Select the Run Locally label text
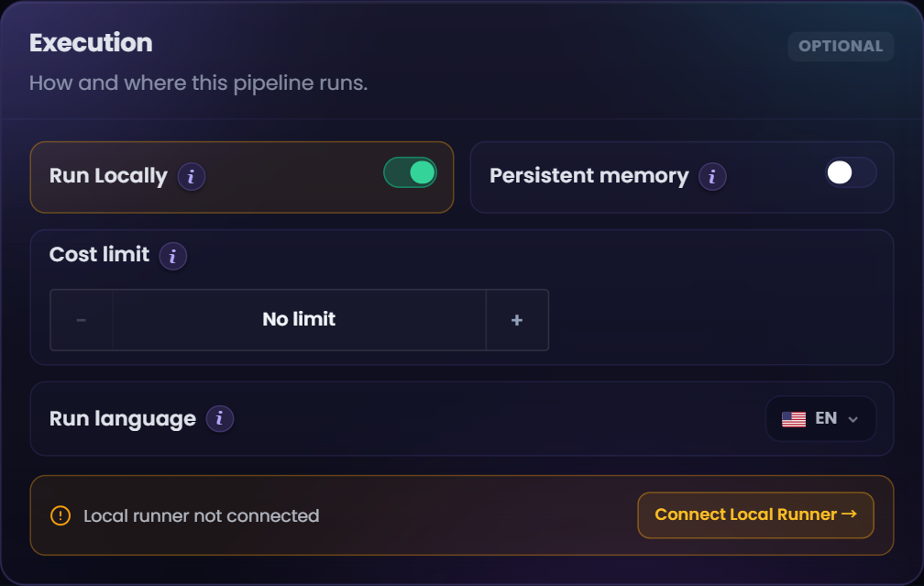Screen dimensions: 924x586 click(108, 176)
